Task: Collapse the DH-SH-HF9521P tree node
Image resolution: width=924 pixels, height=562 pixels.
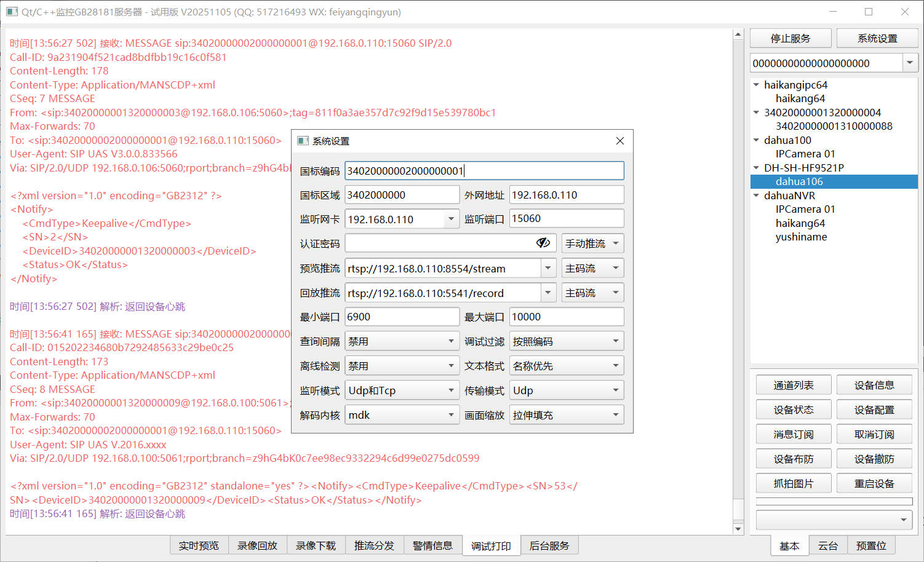Action: coord(756,167)
